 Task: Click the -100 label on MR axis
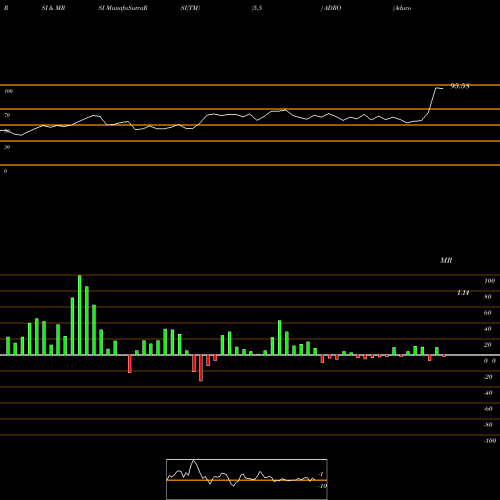click(490, 441)
